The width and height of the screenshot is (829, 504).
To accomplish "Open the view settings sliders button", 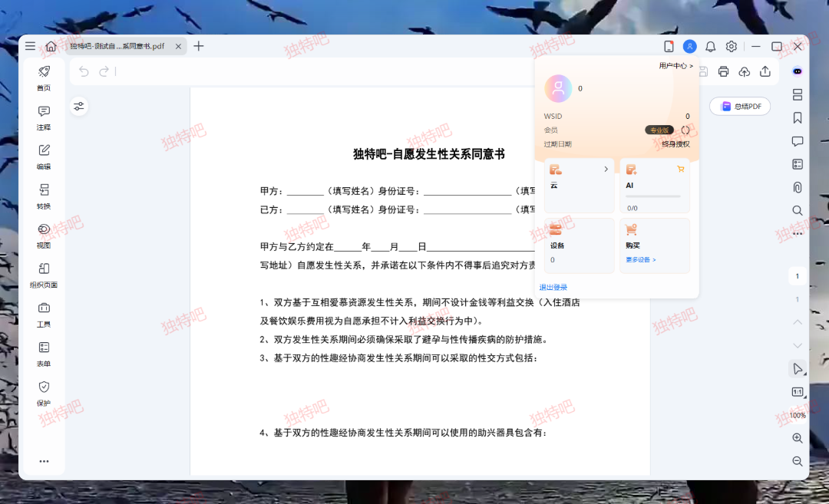I will pyautogui.click(x=79, y=107).
